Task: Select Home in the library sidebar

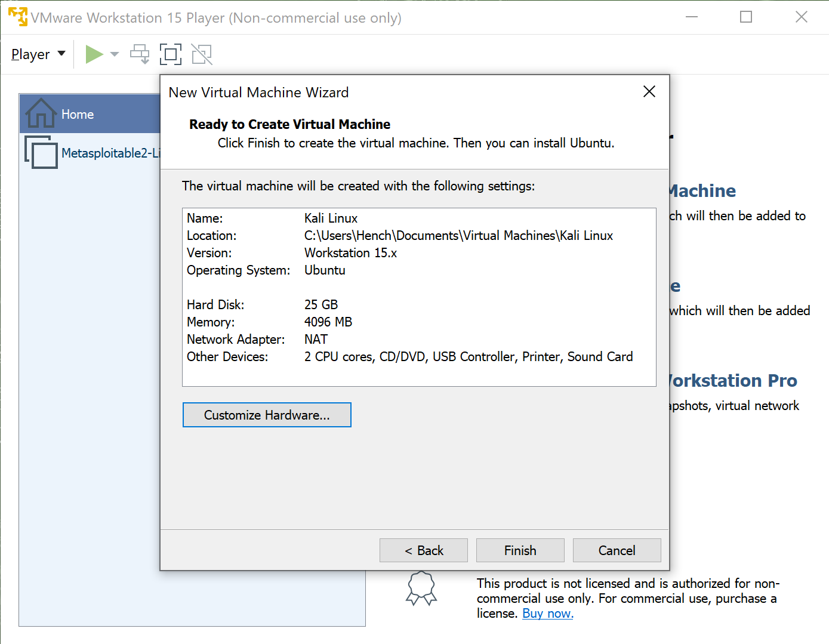Action: [77, 114]
